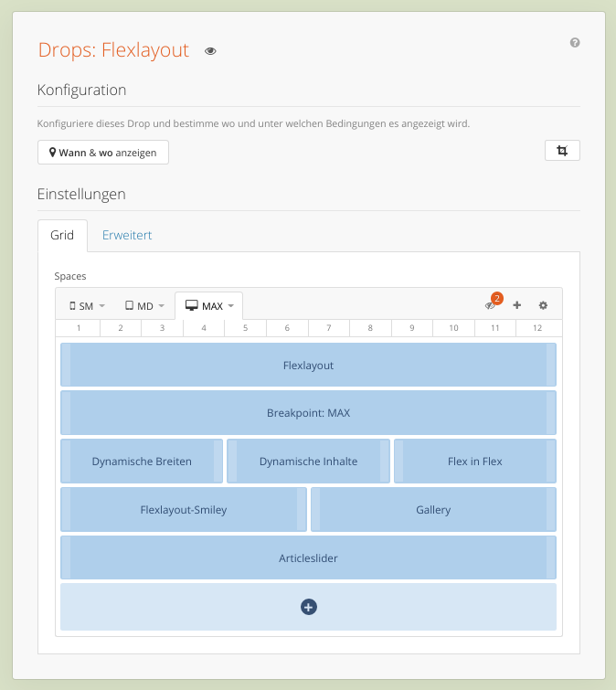The image size is (616, 690).
Task: Select the Articleslider block
Action: coord(308,558)
